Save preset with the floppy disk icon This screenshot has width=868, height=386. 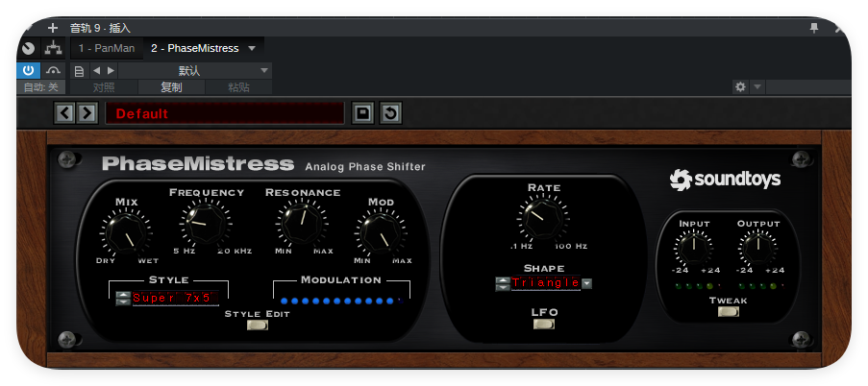(362, 113)
